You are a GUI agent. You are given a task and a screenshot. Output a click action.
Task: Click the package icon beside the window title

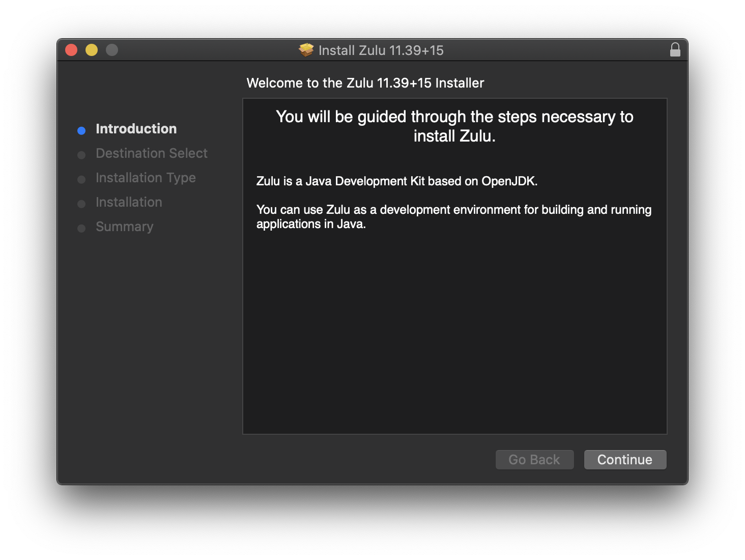(306, 50)
